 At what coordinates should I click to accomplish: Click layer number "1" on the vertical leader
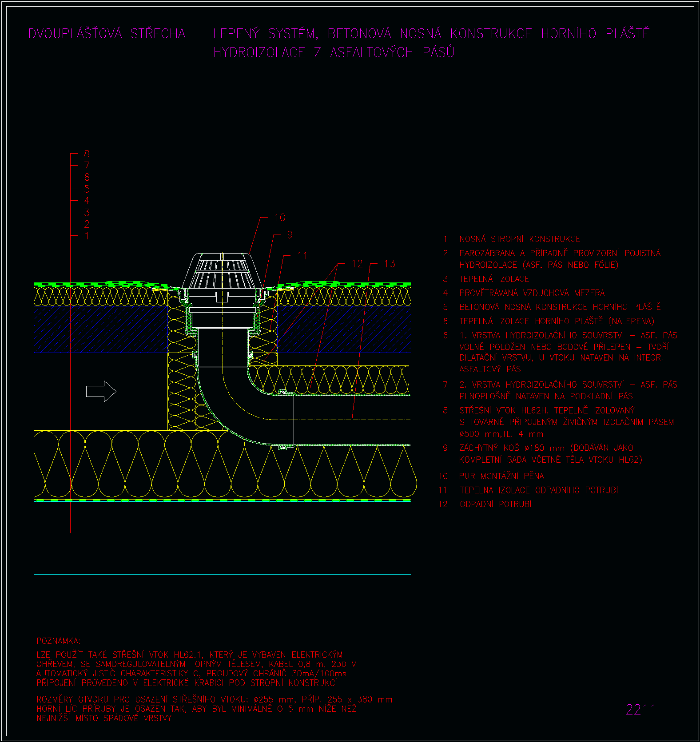pyautogui.click(x=87, y=236)
